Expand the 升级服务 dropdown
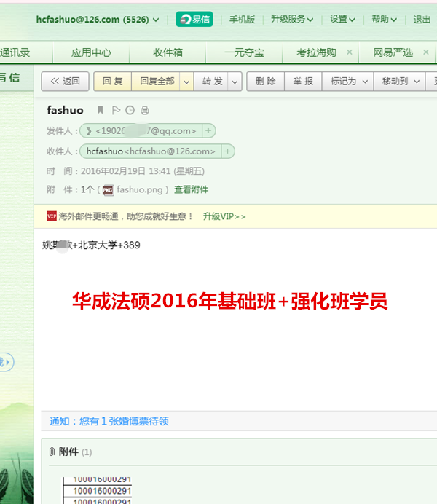 [292, 19]
